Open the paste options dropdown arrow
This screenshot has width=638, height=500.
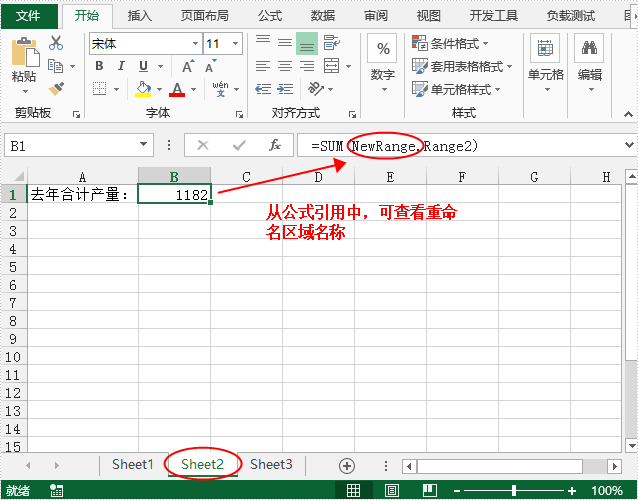(25, 92)
